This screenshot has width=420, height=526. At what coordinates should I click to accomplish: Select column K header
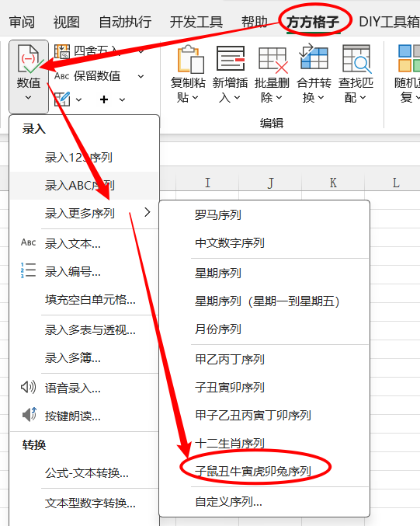pos(333,183)
